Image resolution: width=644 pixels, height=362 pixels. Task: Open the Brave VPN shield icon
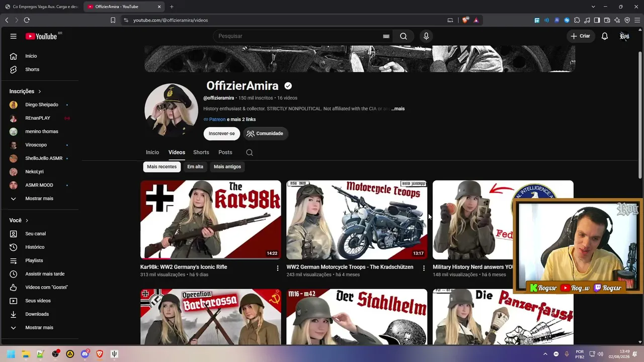627,20
